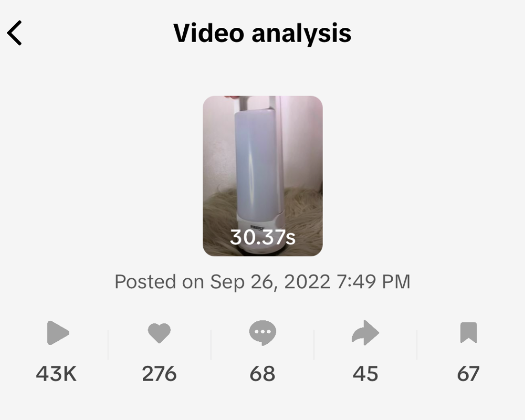The width and height of the screenshot is (525, 420).
Task: Click the 276 likes count
Action: coord(159,374)
